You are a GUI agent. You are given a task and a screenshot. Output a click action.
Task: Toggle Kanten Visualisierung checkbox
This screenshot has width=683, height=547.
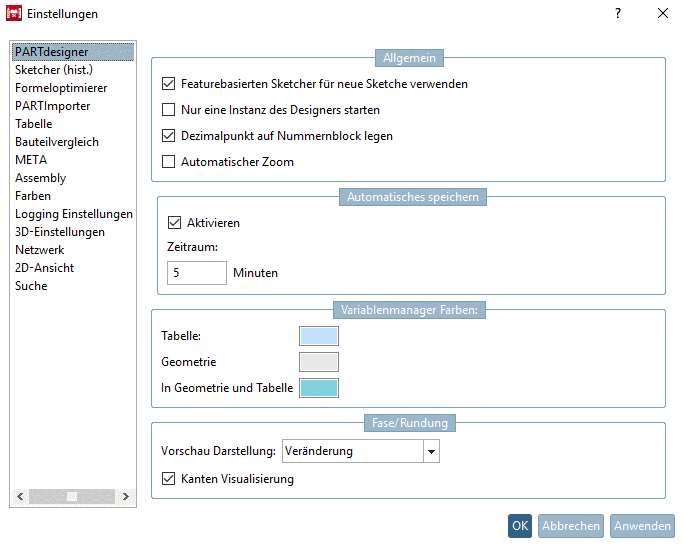pos(168,479)
